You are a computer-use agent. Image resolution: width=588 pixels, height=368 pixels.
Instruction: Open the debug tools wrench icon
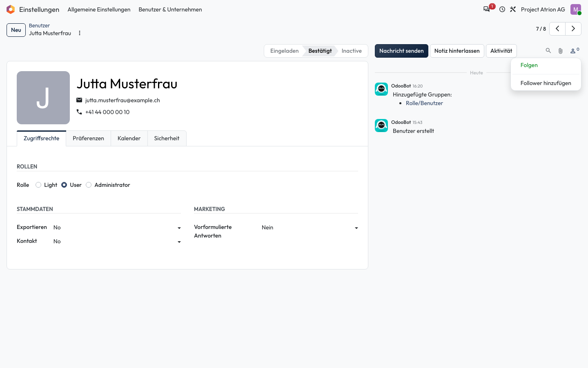click(x=513, y=9)
